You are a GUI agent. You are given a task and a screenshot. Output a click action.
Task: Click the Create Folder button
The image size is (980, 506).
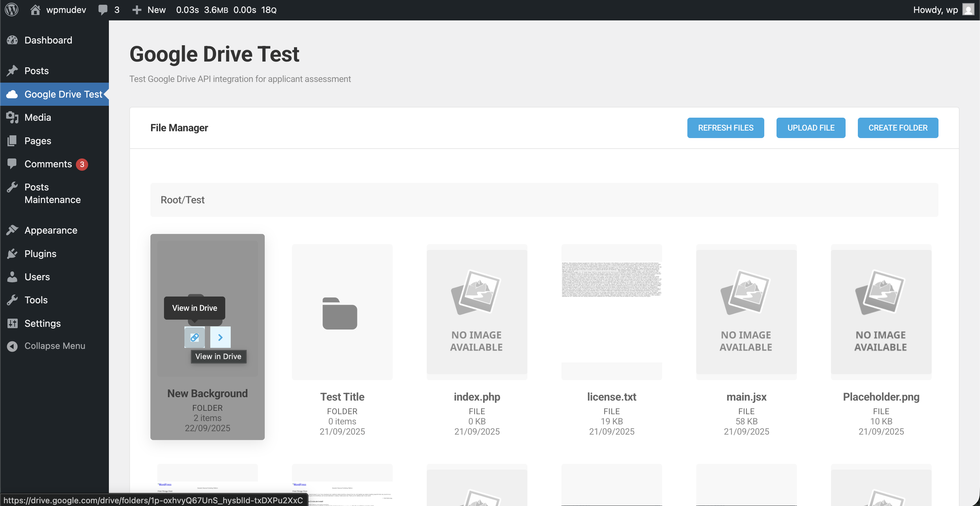click(898, 128)
